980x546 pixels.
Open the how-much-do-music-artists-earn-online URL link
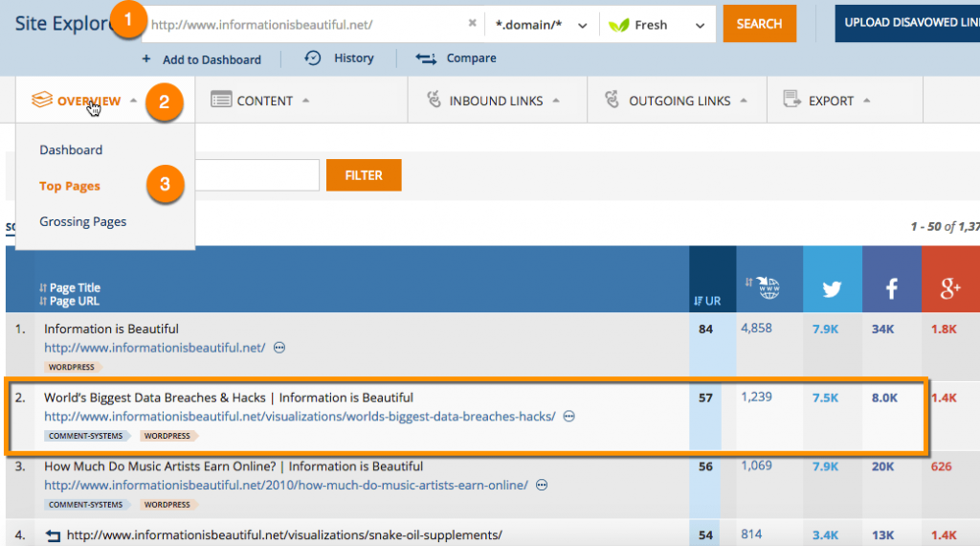[x=285, y=486]
